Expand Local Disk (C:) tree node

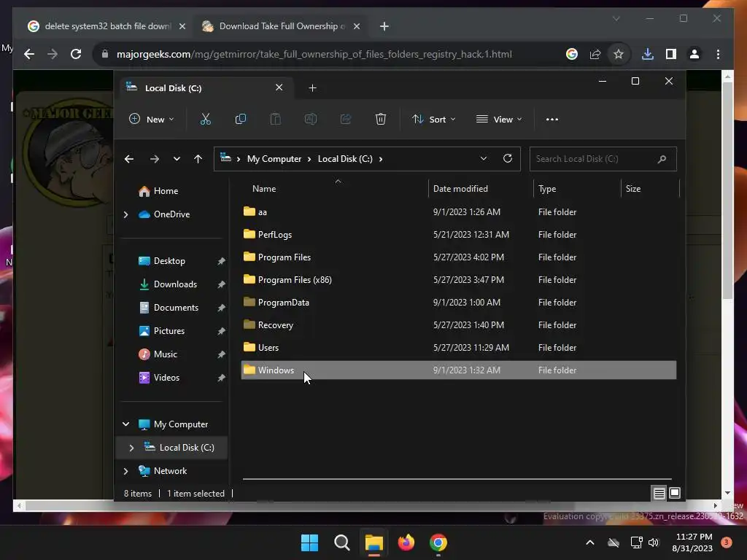tap(131, 448)
